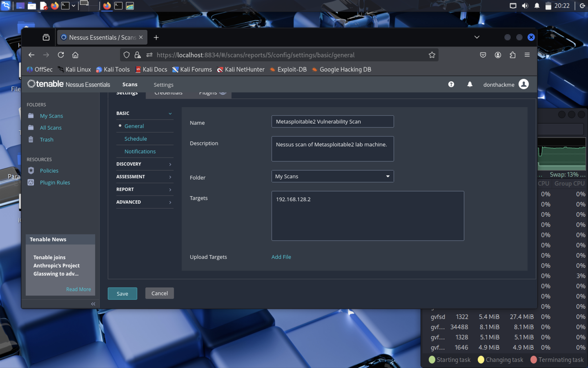This screenshot has width=588, height=368.
Task: Close the Nessus Essentials / Scans tab
Action: coord(141,37)
